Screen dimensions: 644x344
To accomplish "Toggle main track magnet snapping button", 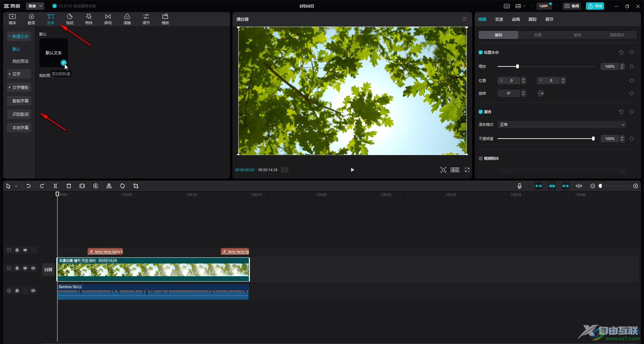I will (x=539, y=186).
